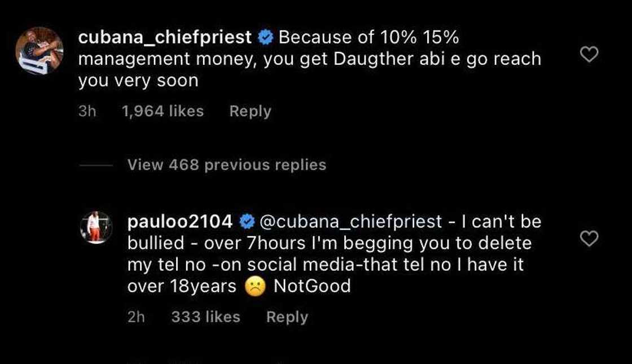Click the 3h timestamp
The width and height of the screenshot is (632, 364).
point(87,111)
